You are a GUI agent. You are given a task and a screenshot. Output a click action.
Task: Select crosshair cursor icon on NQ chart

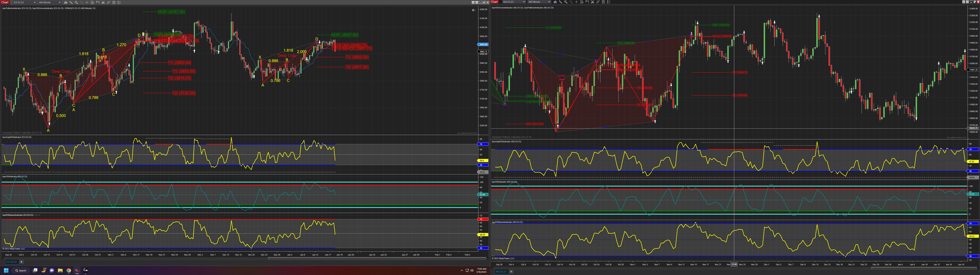(x=577, y=2)
